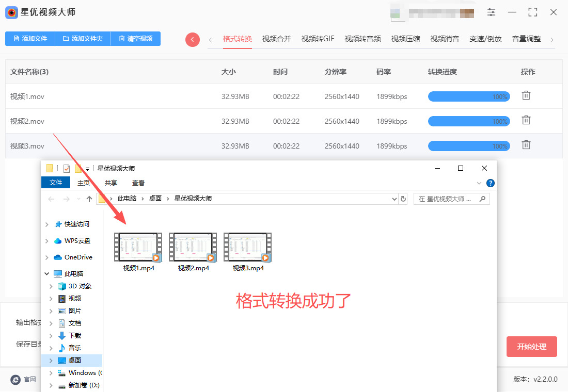Click the blue help question mark icon
This screenshot has height=392, width=568.
click(x=491, y=183)
